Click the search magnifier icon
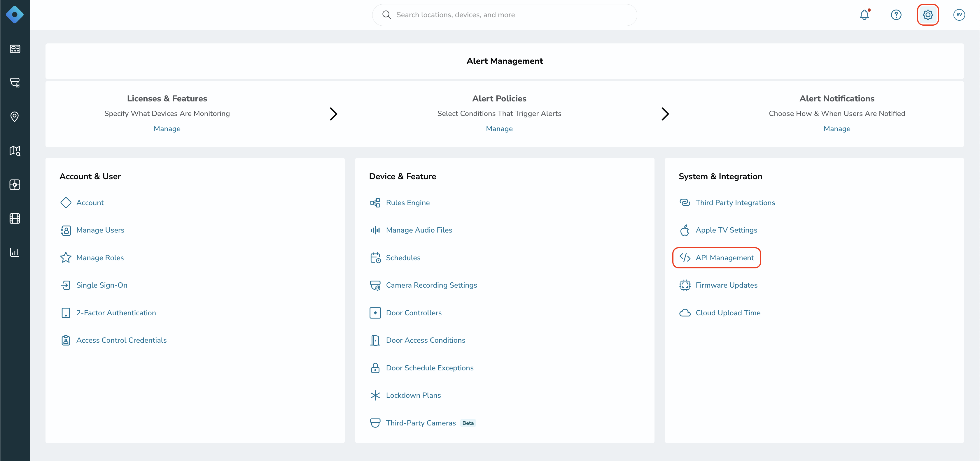Viewport: 980px width, 461px height. pyautogui.click(x=386, y=15)
